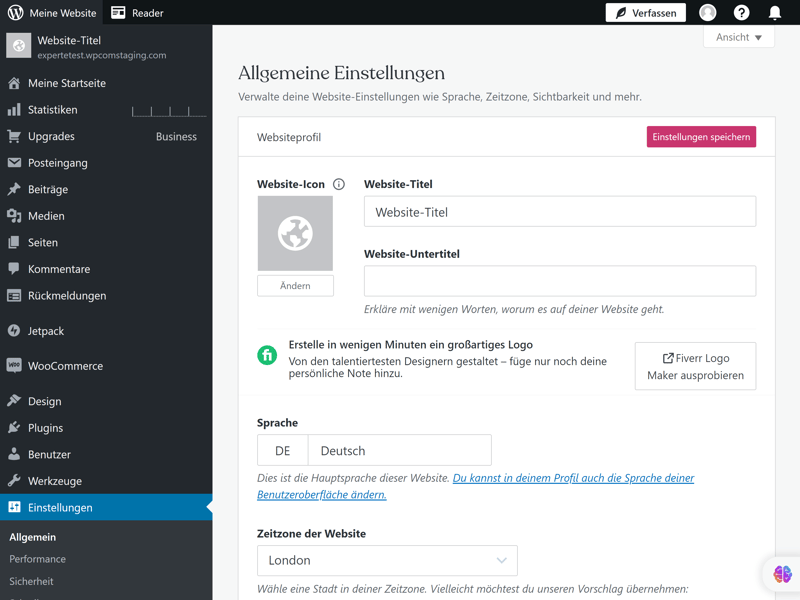Viewport: 800px width, 600px height.
Task: Click the Fiverr Logo Maker ausprobieren button
Action: click(x=695, y=366)
